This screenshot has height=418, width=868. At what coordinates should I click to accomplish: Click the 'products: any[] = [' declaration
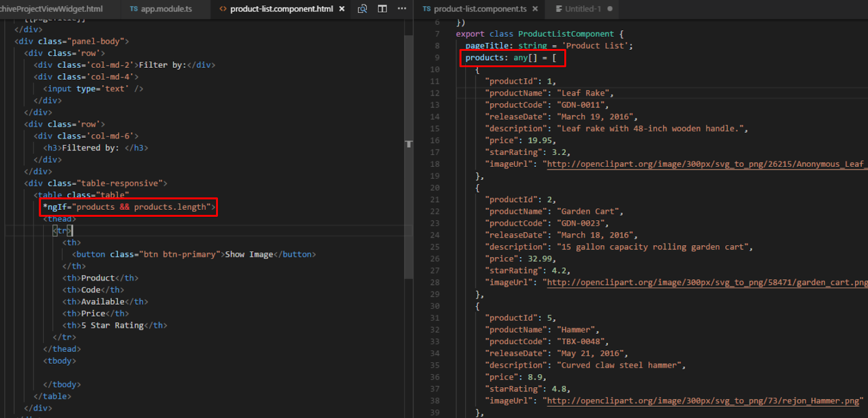point(511,57)
